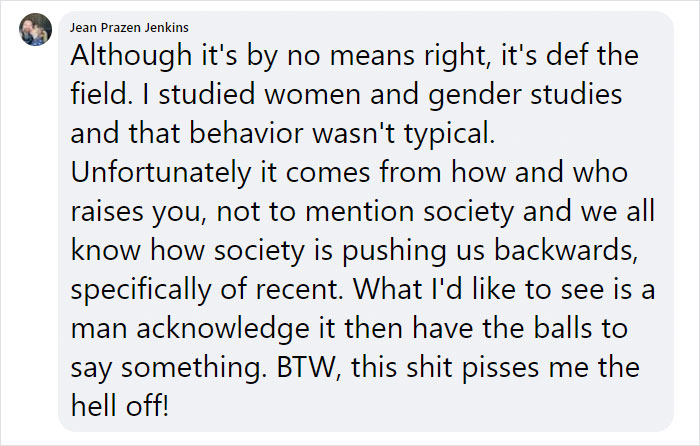Click the commenter's profile picture avatar

[x=33, y=30]
